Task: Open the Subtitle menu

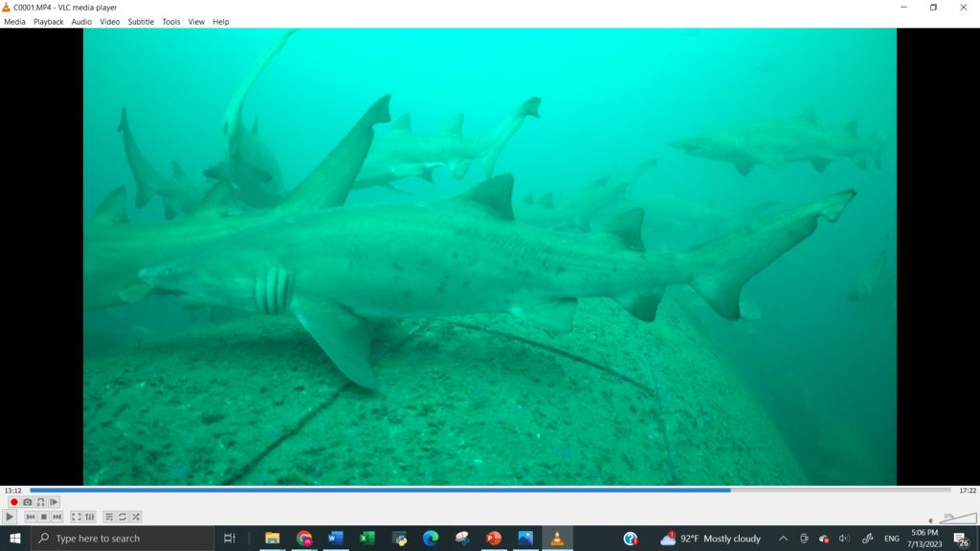Action: (141, 21)
